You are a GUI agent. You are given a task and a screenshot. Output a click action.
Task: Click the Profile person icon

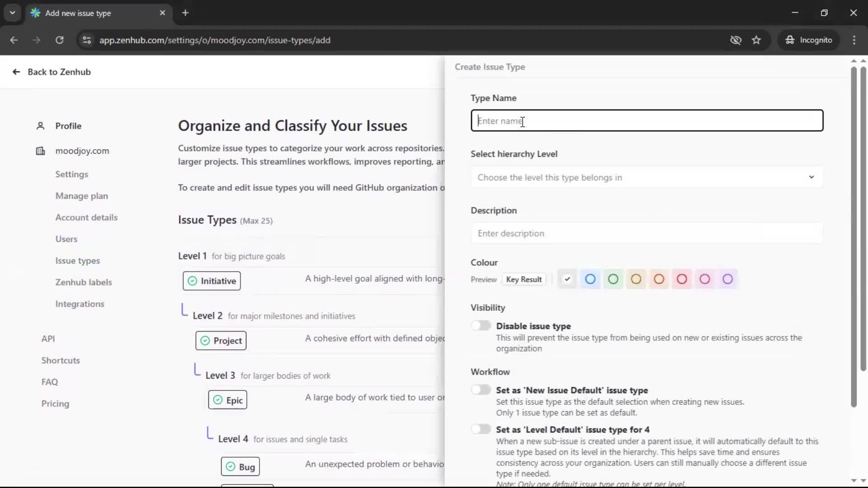pos(40,126)
